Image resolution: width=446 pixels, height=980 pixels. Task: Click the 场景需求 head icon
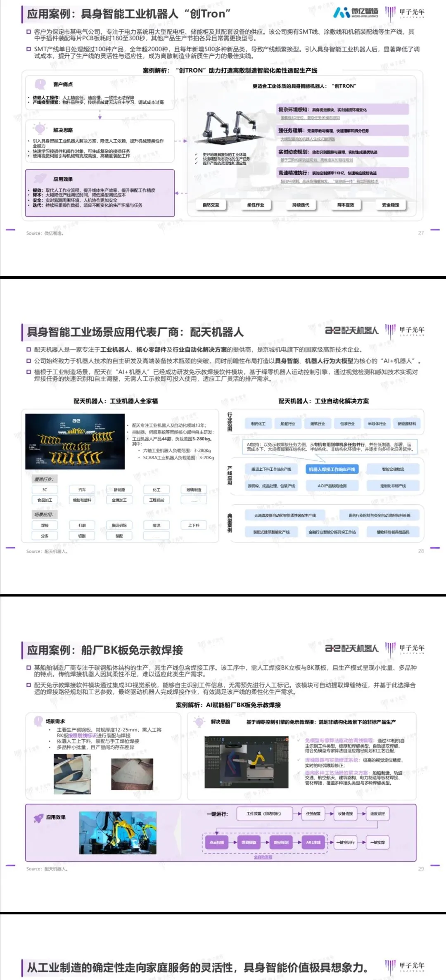(x=38, y=721)
